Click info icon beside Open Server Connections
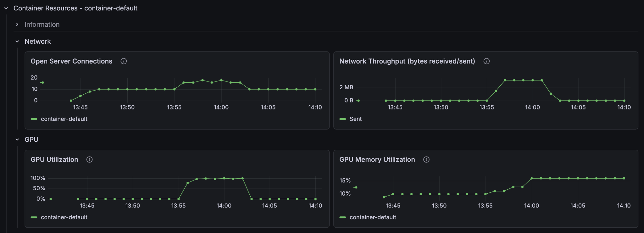 pyautogui.click(x=124, y=61)
